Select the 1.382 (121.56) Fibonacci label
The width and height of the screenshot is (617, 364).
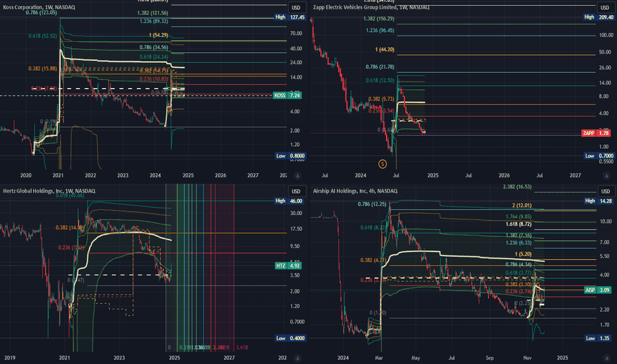153,13
